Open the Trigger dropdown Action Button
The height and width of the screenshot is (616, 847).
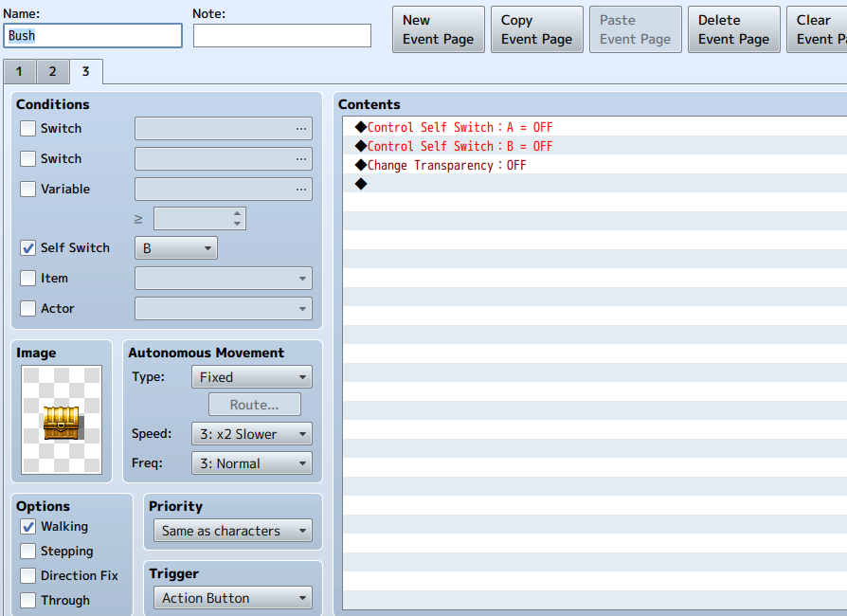point(233,598)
